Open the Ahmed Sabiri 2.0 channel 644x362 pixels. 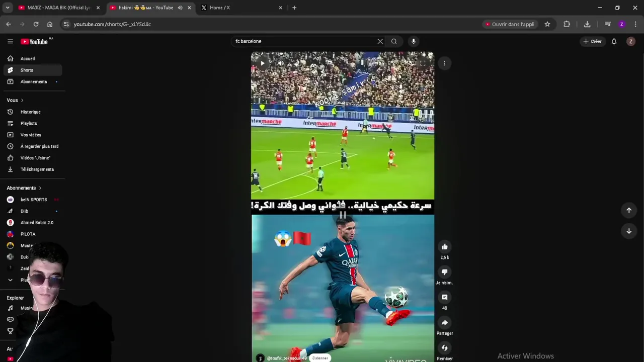[x=32, y=222]
